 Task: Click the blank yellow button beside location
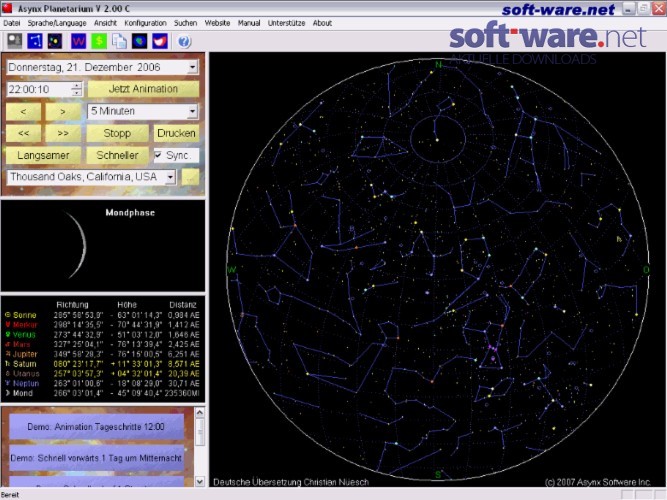(x=190, y=177)
